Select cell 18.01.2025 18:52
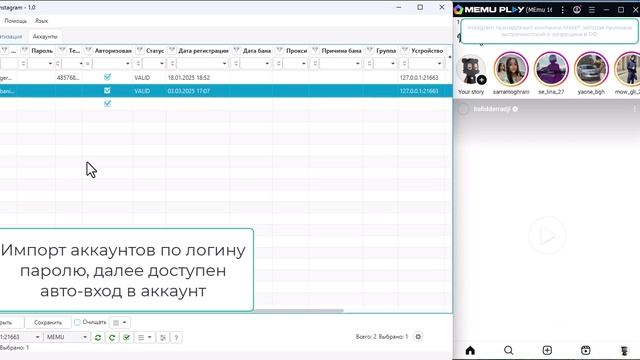 (189, 77)
